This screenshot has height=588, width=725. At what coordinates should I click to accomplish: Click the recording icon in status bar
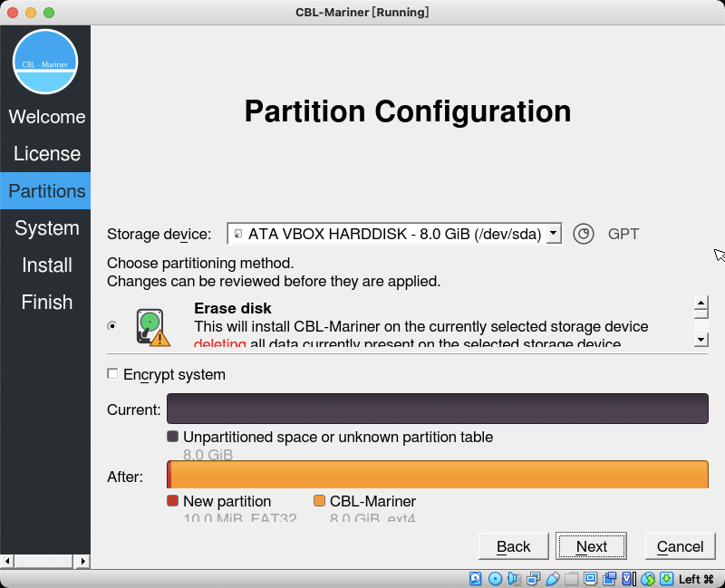[x=609, y=578]
